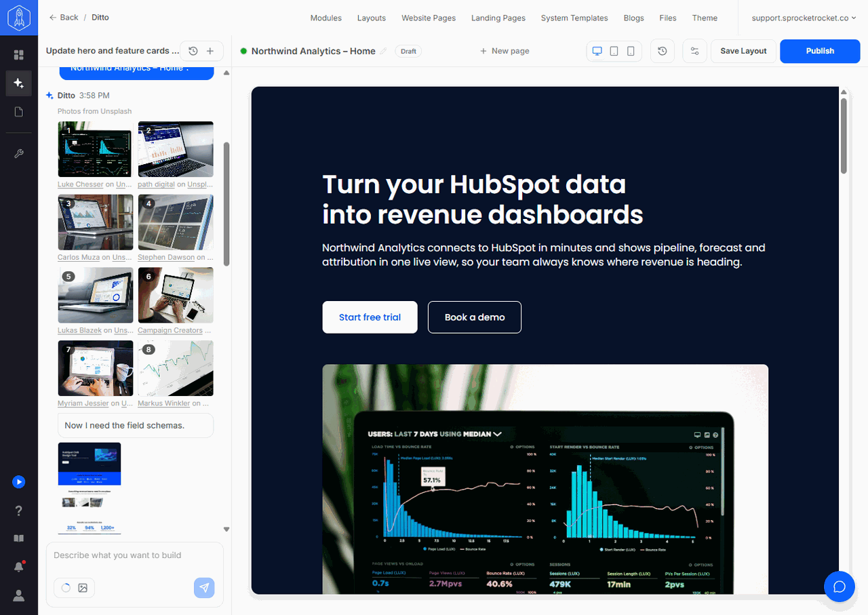
Task: Go to Landing Pages tab
Action: [498, 18]
